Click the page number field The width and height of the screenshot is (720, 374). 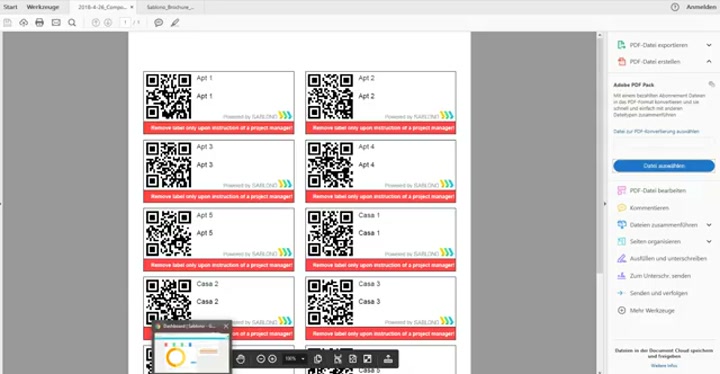click(x=125, y=23)
